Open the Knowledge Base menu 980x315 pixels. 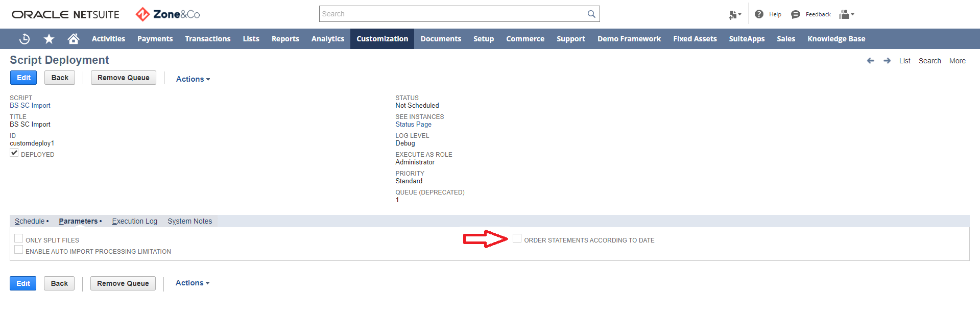(836, 39)
